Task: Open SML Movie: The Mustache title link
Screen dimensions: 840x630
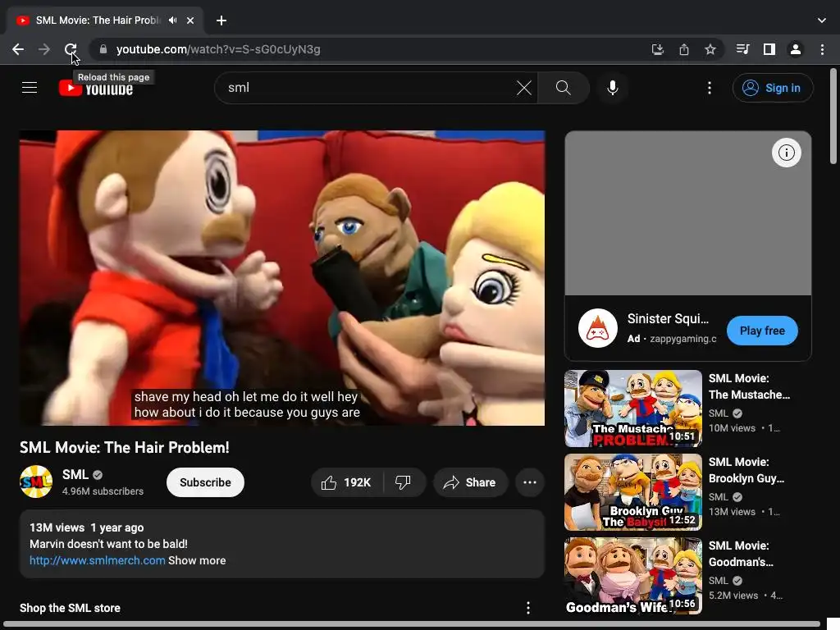Action: 749,386
